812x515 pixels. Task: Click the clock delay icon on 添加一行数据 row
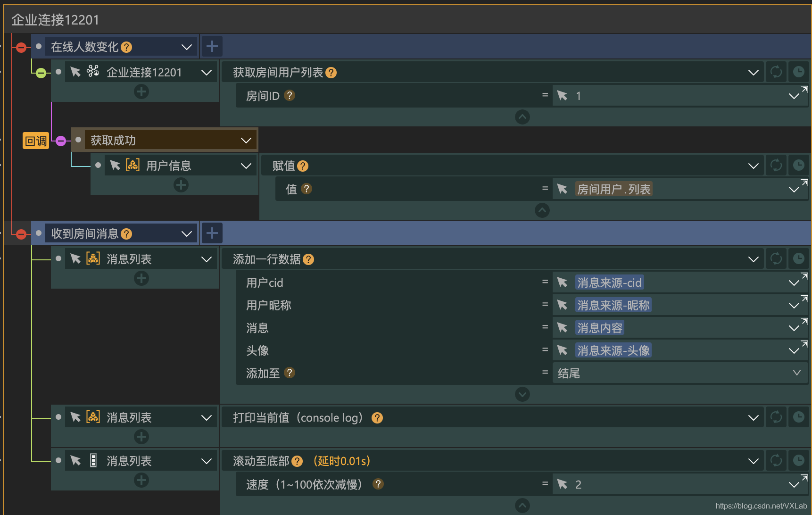[x=799, y=258]
